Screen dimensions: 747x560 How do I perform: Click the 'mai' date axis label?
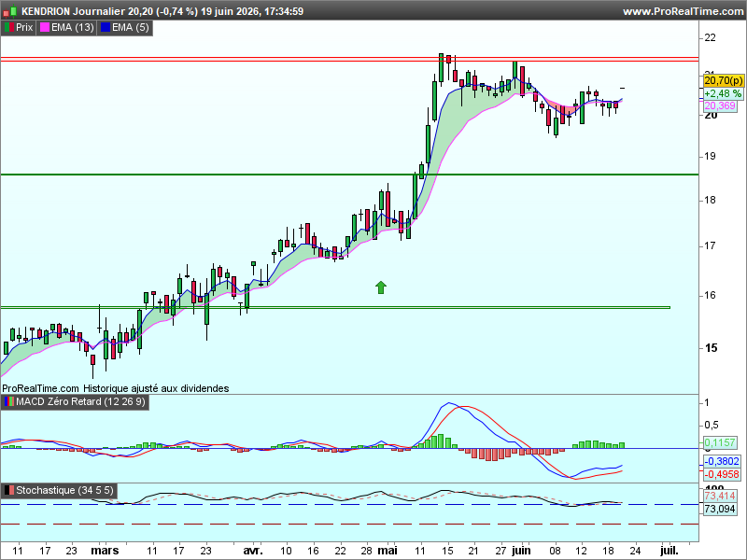388,551
